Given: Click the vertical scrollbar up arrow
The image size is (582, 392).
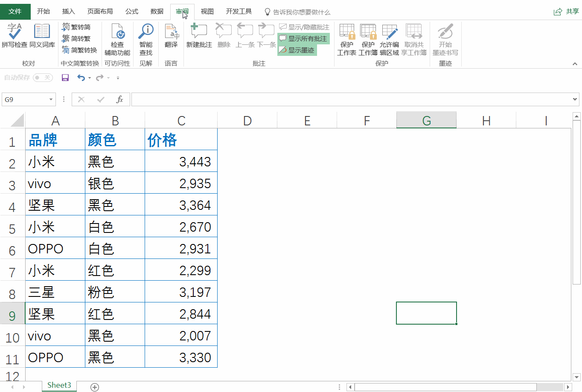Looking at the screenshot, I should click(x=576, y=116).
